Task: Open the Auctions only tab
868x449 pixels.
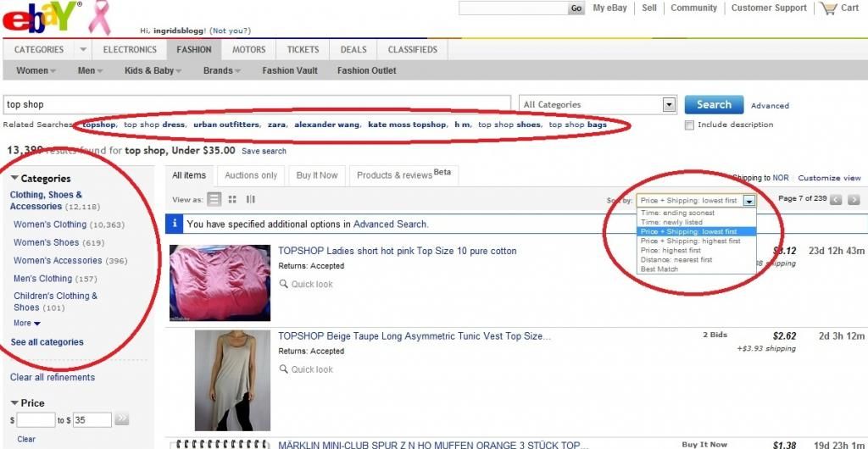Action: click(251, 175)
